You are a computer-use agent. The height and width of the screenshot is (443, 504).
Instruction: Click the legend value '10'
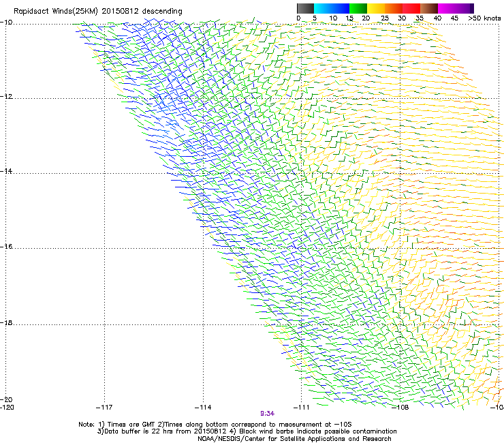tap(333, 18)
